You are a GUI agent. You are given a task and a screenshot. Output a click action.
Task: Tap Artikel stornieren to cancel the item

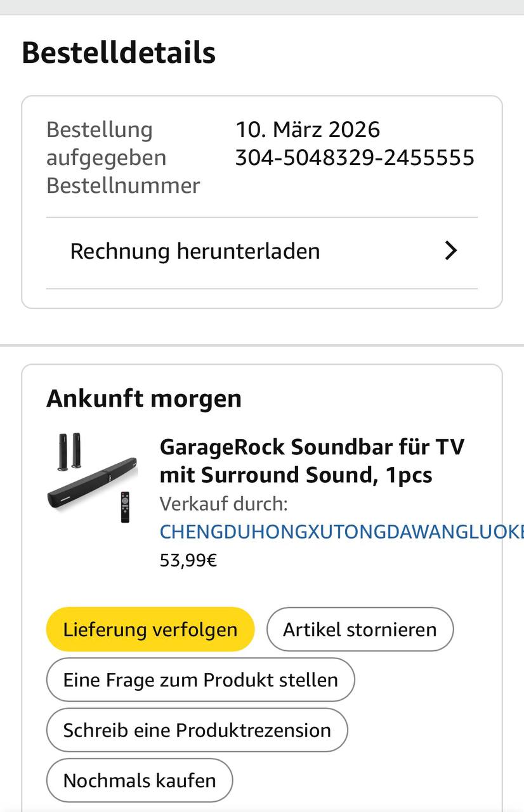point(360,630)
